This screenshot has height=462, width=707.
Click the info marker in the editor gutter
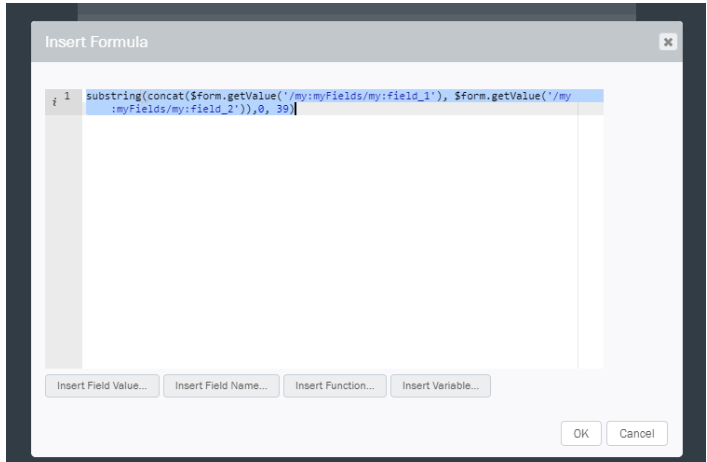click(x=53, y=97)
